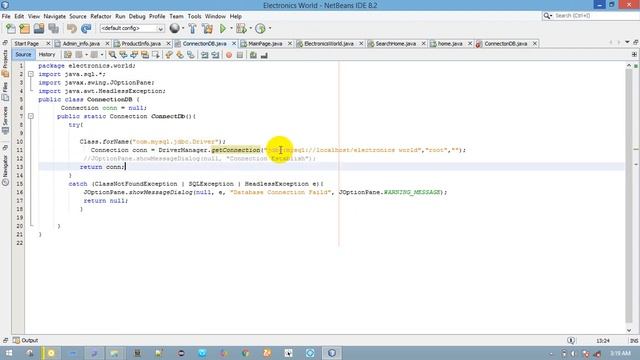Show opened documents list arrow
The width and height of the screenshot is (640, 360).
pos(627,42)
